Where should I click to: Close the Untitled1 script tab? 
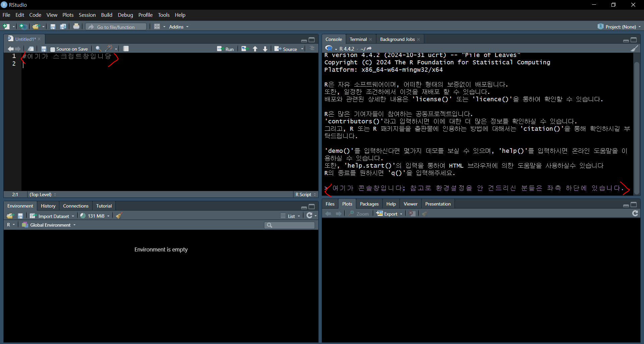(39, 39)
